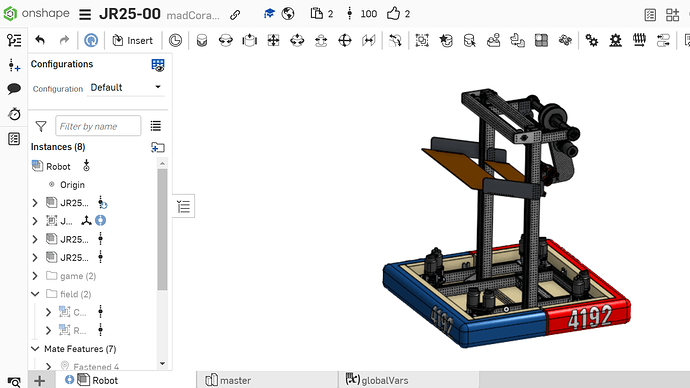
Task: Open the Configuration Default dropdown
Action: click(x=125, y=88)
